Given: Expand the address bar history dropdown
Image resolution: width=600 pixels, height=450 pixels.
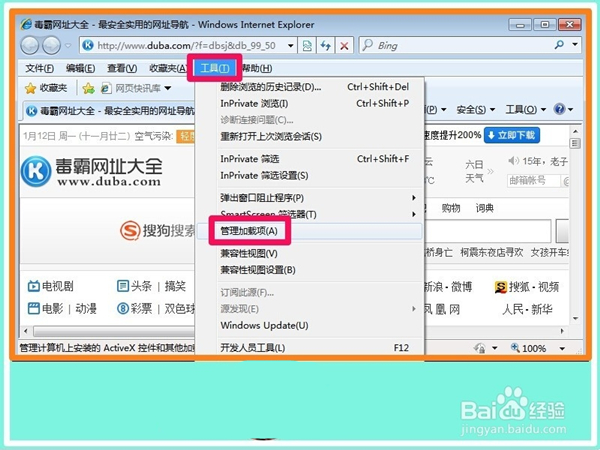Looking at the screenshot, I should coord(291,46).
